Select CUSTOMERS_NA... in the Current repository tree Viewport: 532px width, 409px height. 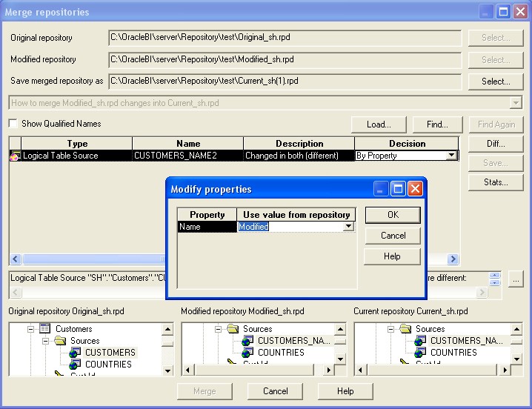coord(467,340)
